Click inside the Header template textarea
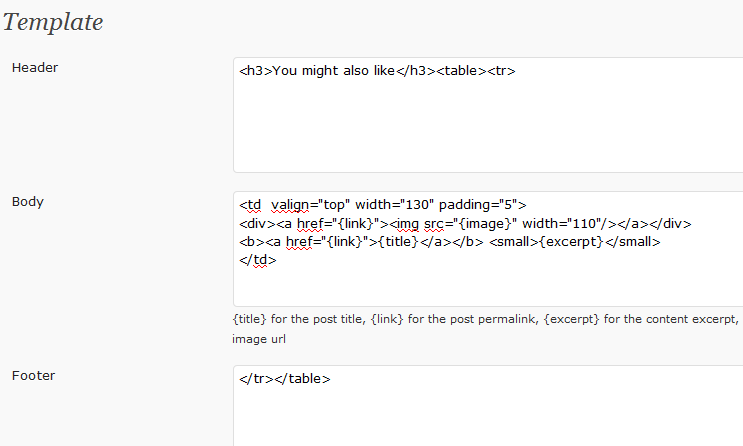The height and width of the screenshot is (446, 743). click(488, 115)
